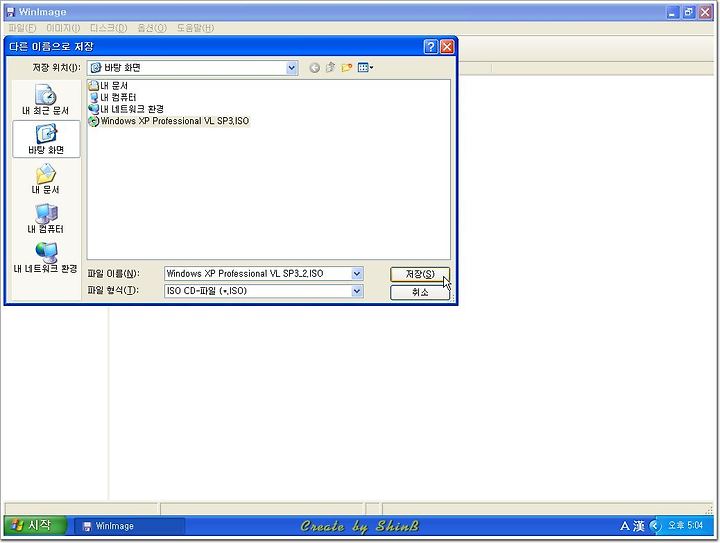Open the 이미지(I) menu in WinImage
The image size is (720, 543).
pyautogui.click(x=63, y=28)
